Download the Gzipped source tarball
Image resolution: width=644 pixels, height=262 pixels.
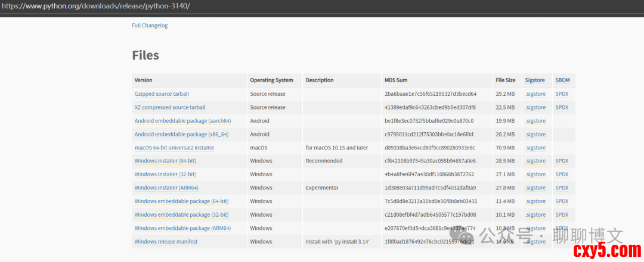click(162, 94)
